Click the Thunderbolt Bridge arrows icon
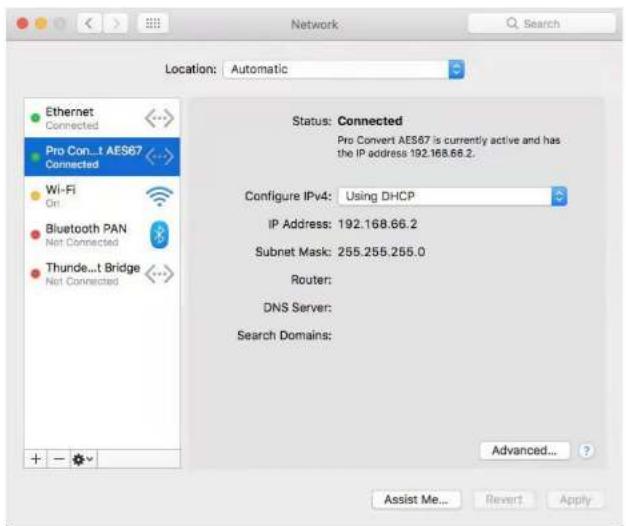Viewport: 626px width, 526px height. (x=159, y=274)
